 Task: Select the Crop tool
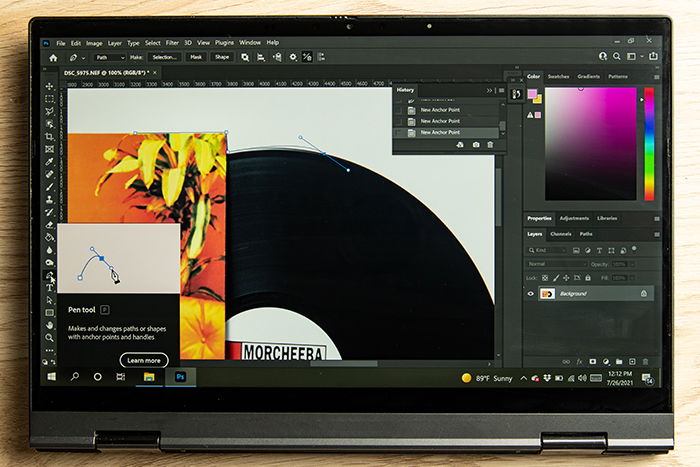pyautogui.click(x=50, y=136)
